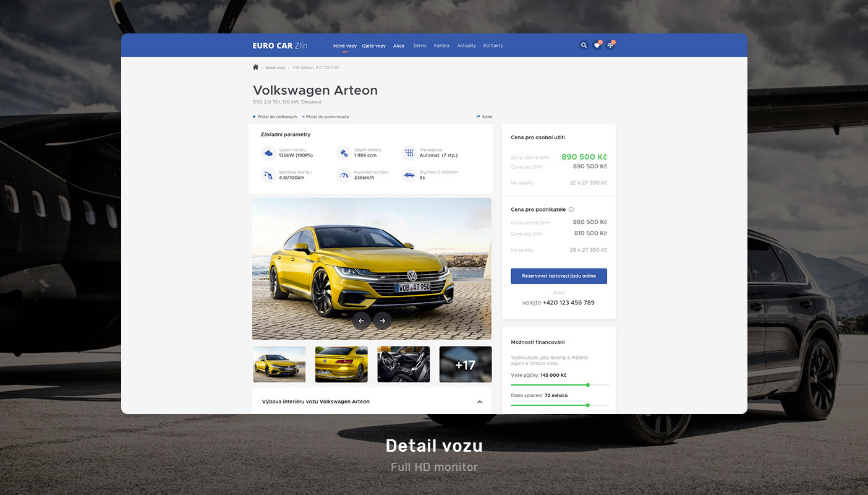Collapse Výbava interiéru vozu section chevron
Image resolution: width=868 pixels, height=495 pixels.
click(x=480, y=402)
